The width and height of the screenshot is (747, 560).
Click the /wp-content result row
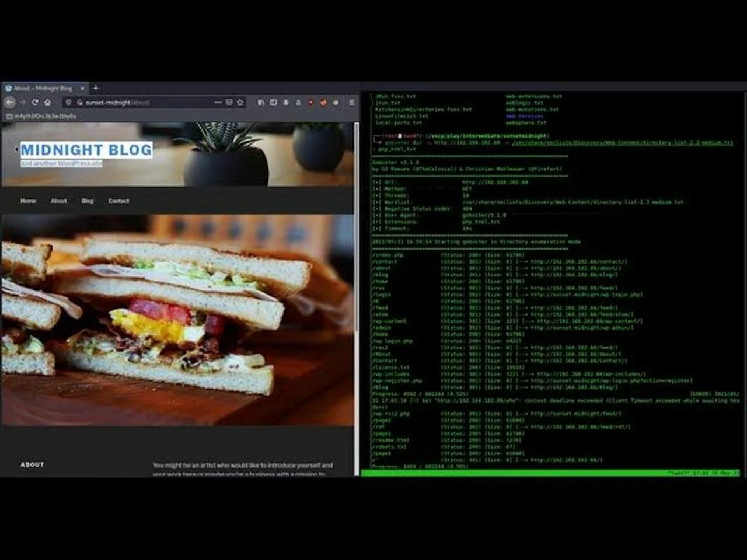(x=507, y=321)
